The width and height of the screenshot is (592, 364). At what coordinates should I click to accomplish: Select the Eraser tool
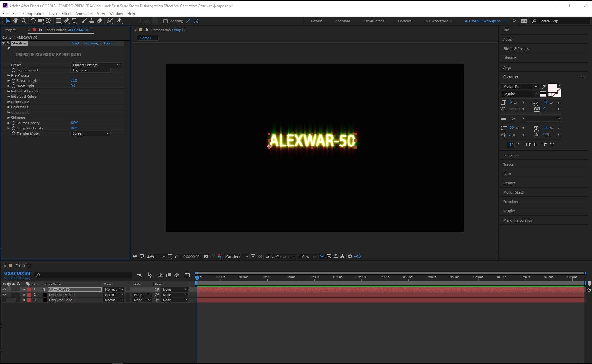(x=100, y=21)
